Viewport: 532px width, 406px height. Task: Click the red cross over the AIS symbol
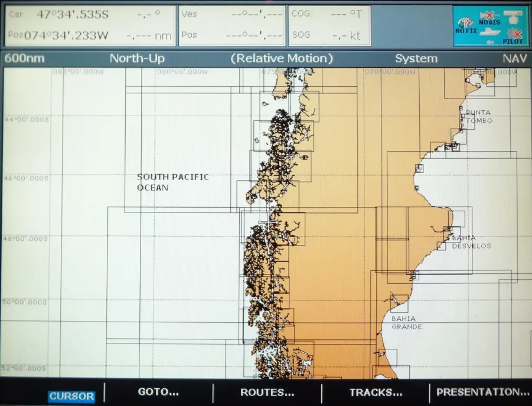pyautogui.click(x=489, y=15)
